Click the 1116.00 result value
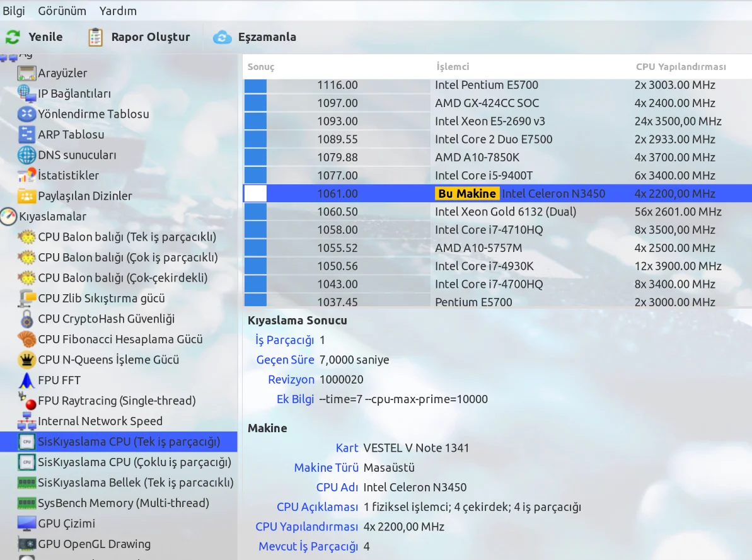Image resolution: width=752 pixels, height=560 pixels. click(338, 85)
